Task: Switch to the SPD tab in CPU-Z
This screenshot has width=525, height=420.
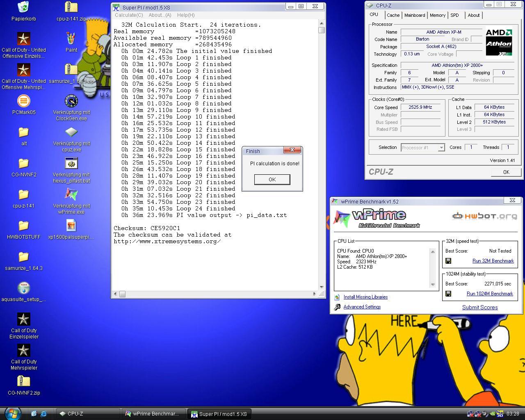Action: 454,15
